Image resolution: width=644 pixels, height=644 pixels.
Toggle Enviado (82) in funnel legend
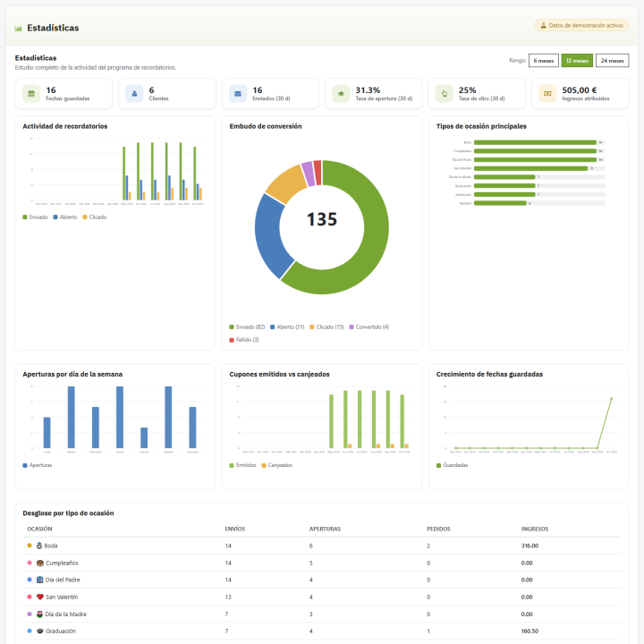point(247,327)
